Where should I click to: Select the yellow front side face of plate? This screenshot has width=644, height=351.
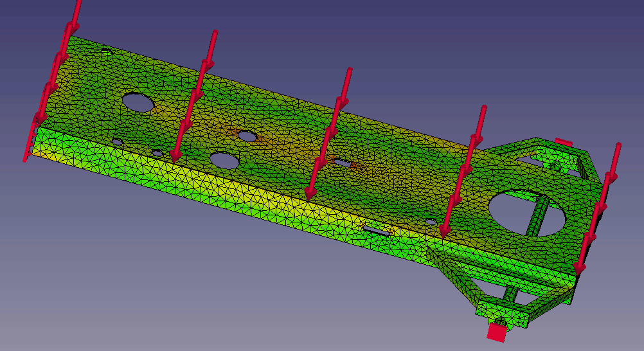click(225, 193)
